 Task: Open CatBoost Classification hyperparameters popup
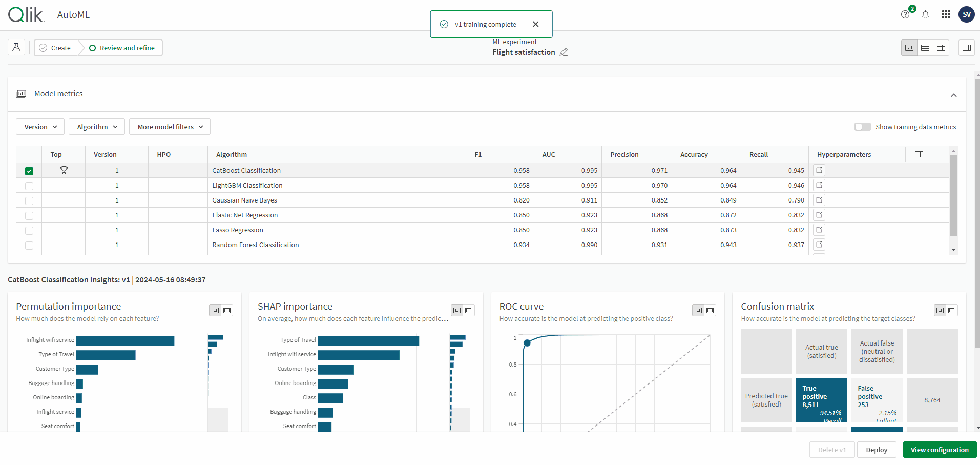819,170
